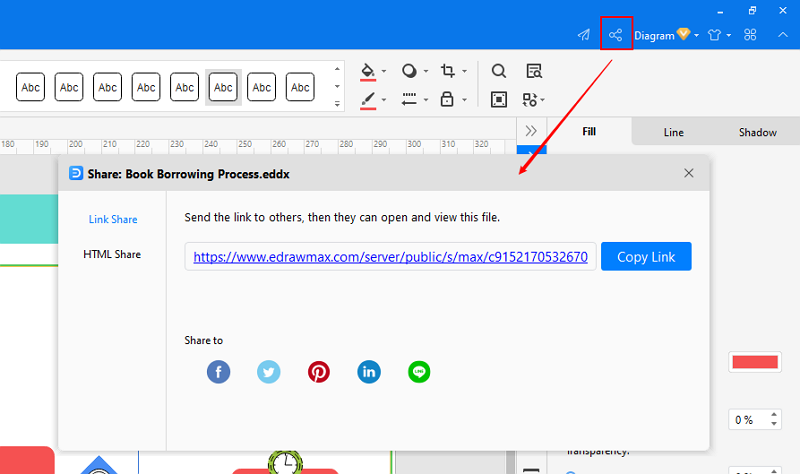
Task: Move style gallery down one row
Action: (x=337, y=86)
